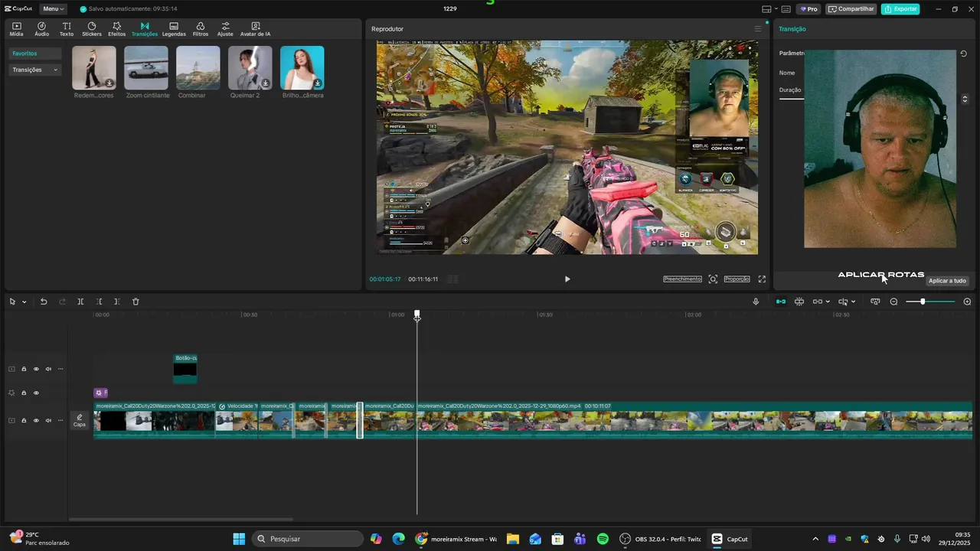Open more options for top video track
This screenshot has height=551, width=980.
coord(60,369)
